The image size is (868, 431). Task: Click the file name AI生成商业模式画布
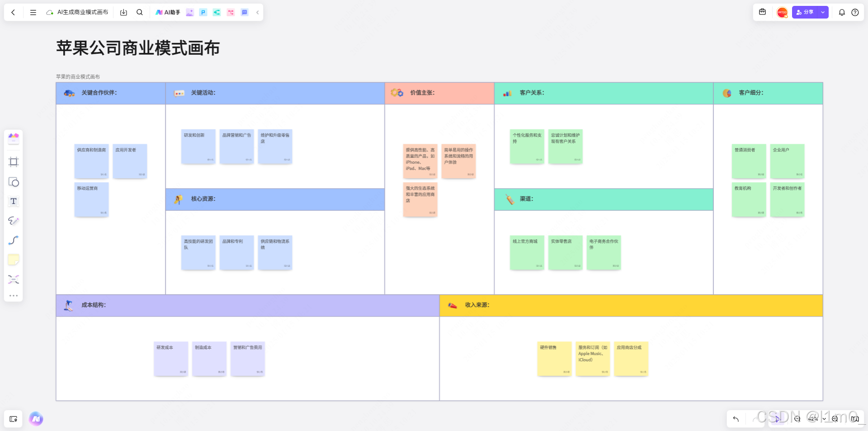tap(83, 12)
